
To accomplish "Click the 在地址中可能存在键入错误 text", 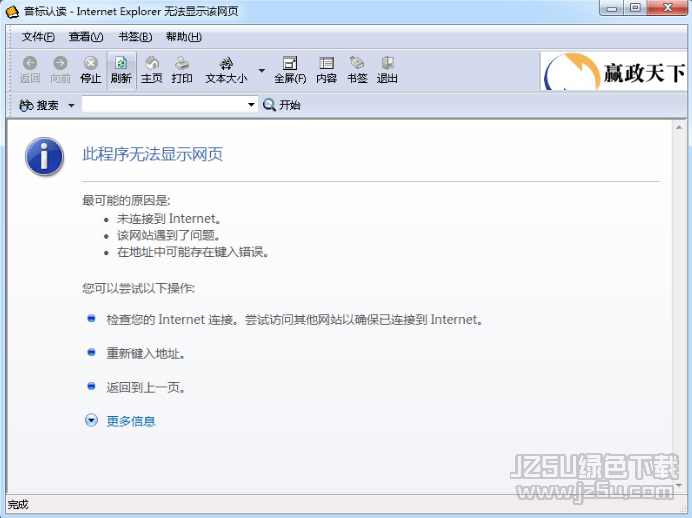I will pos(193,252).
